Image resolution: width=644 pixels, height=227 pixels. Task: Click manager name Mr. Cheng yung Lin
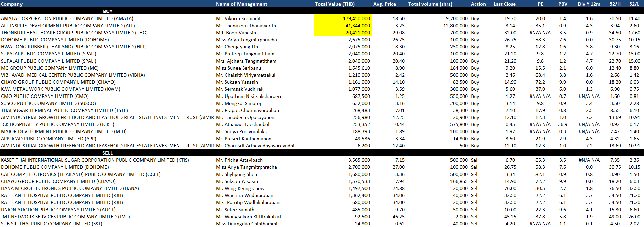click(x=237, y=47)
